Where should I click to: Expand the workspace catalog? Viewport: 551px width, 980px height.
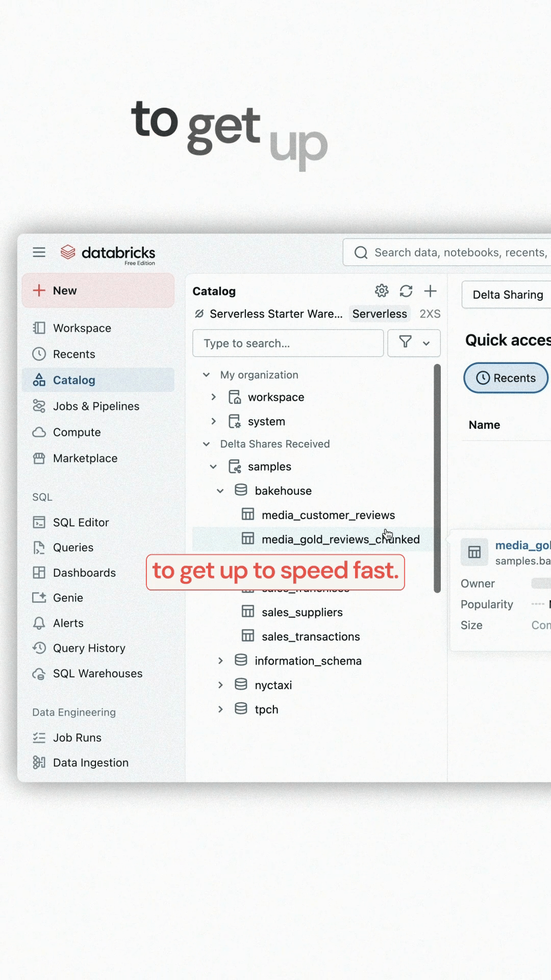coord(214,397)
